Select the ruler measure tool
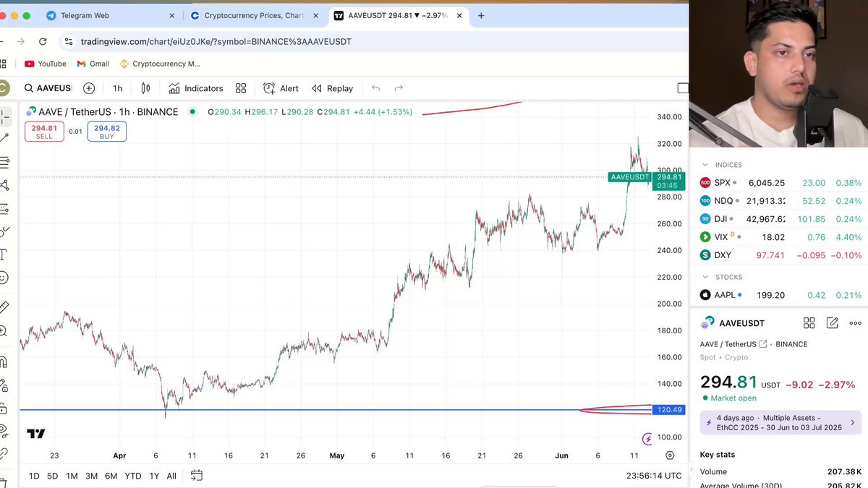 point(4,307)
